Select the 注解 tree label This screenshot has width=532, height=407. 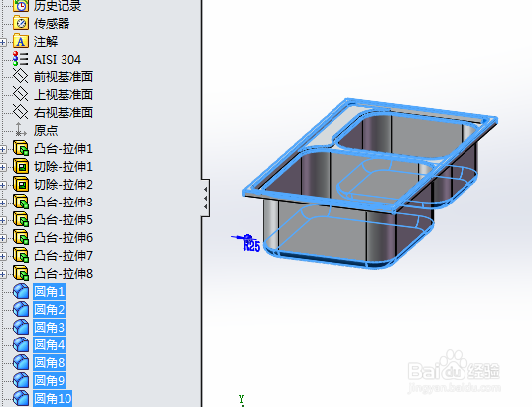pos(46,42)
